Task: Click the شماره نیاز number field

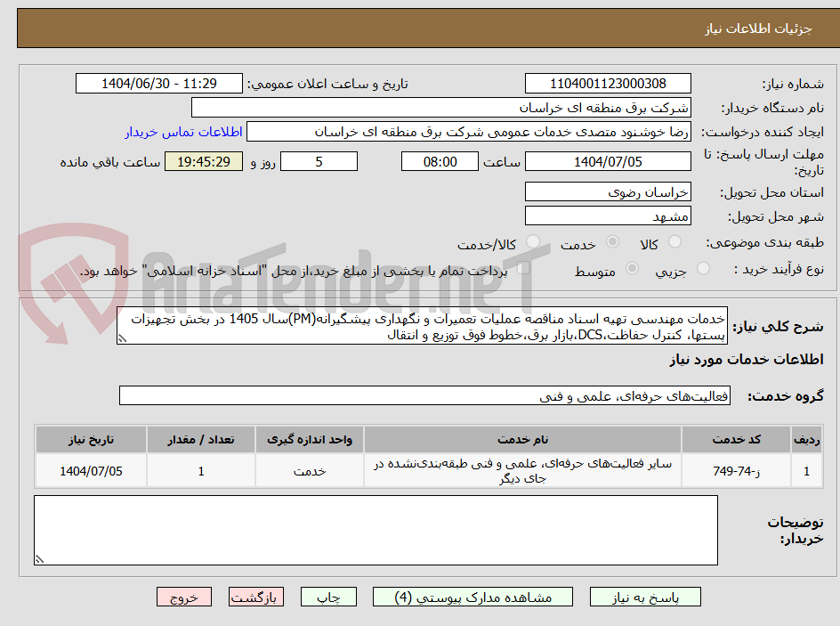Action: 608,82
